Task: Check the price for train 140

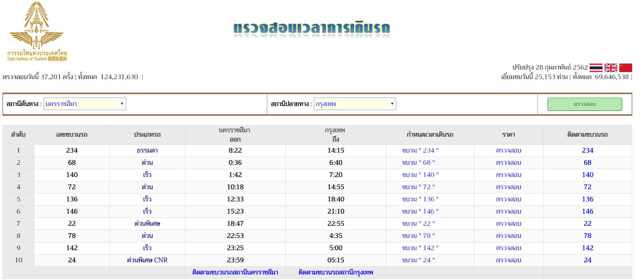Action: pyautogui.click(x=509, y=175)
